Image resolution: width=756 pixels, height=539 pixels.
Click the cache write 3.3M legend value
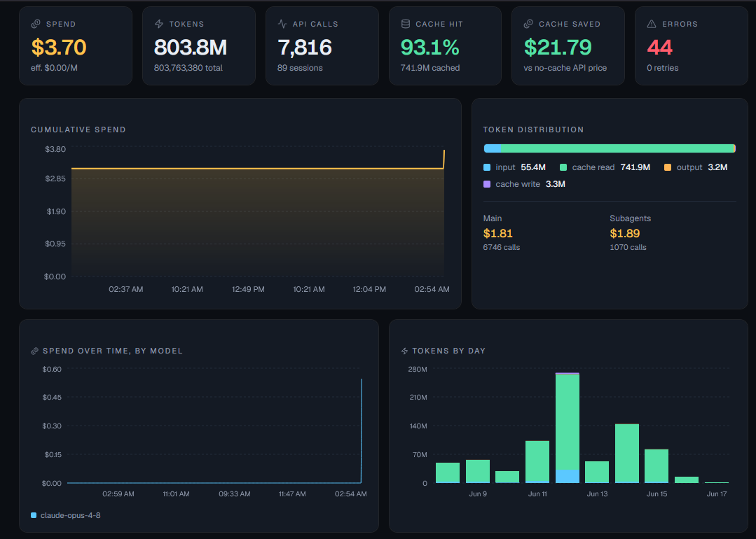pos(556,185)
